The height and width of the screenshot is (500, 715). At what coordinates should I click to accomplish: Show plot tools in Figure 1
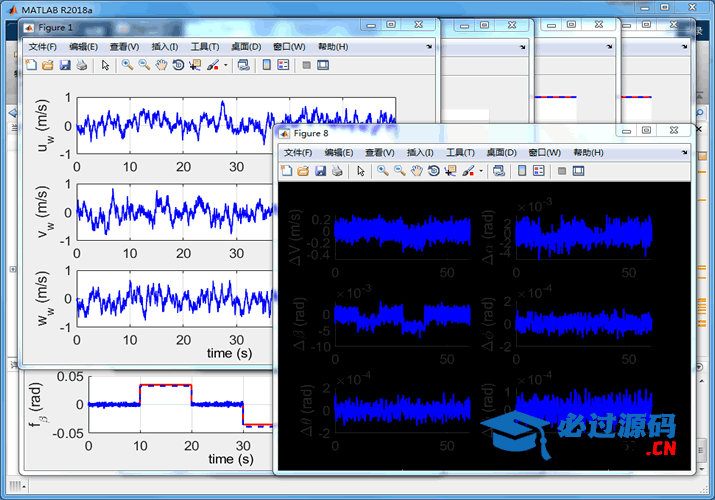click(x=323, y=65)
